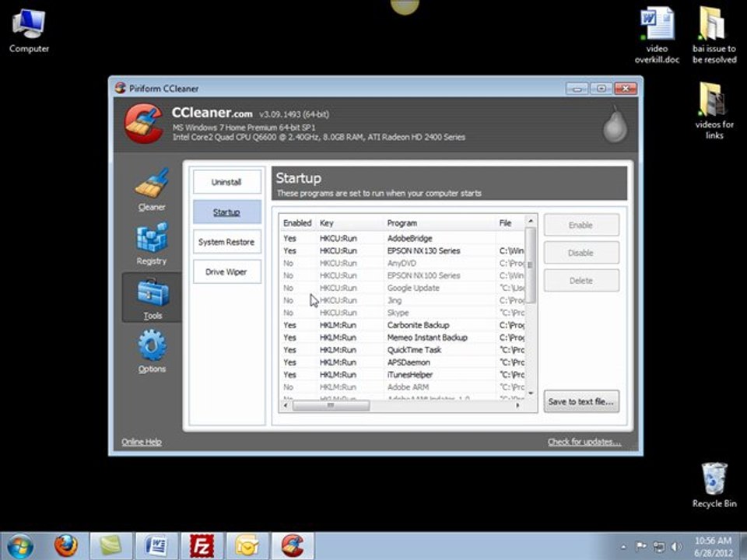This screenshot has height=560, width=747.
Task: Select the iTunesHelper startup entry
Action: coord(402,374)
